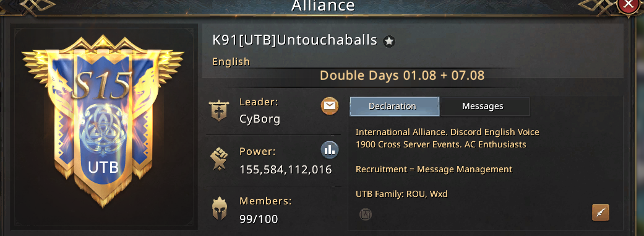644x236 pixels.
Task: Click the alliance name K91[UTB]Untouchaballs
Action: [294, 40]
